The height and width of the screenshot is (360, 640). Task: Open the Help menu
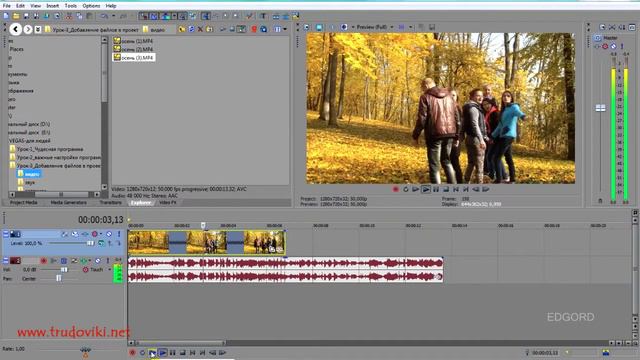pyautogui.click(x=111, y=6)
